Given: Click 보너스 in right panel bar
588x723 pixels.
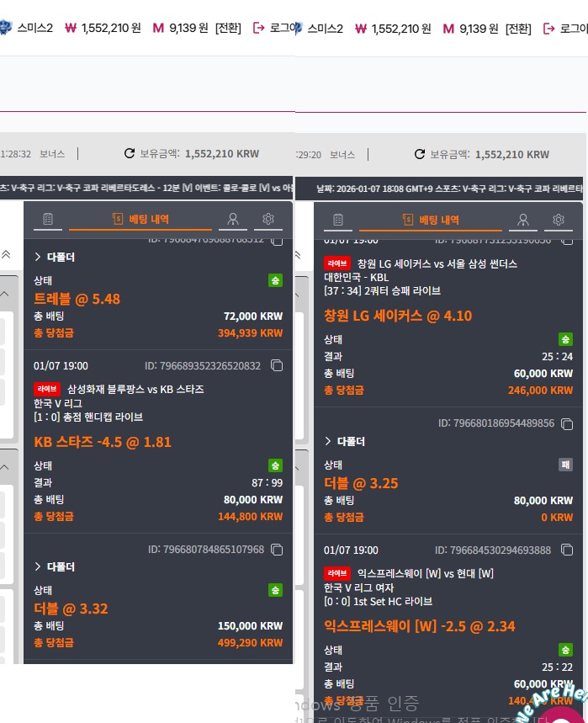Looking at the screenshot, I should coord(342,155).
